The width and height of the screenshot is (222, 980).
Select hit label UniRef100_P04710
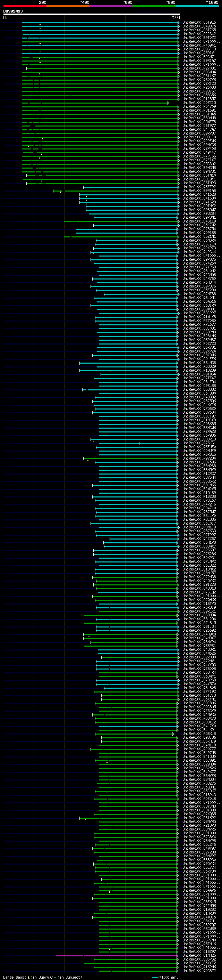[x=199, y=508]
